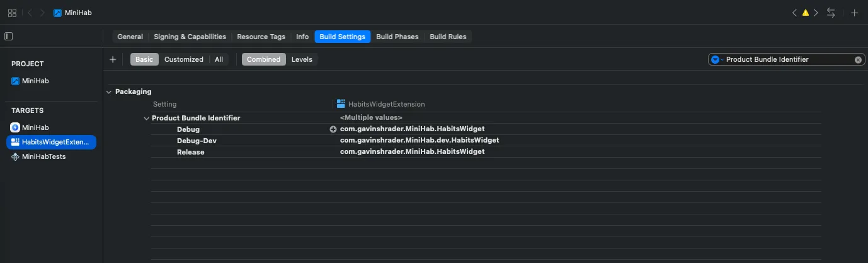This screenshot has height=263, width=868.
Task: Select the Release configuration row
Action: click(485, 152)
